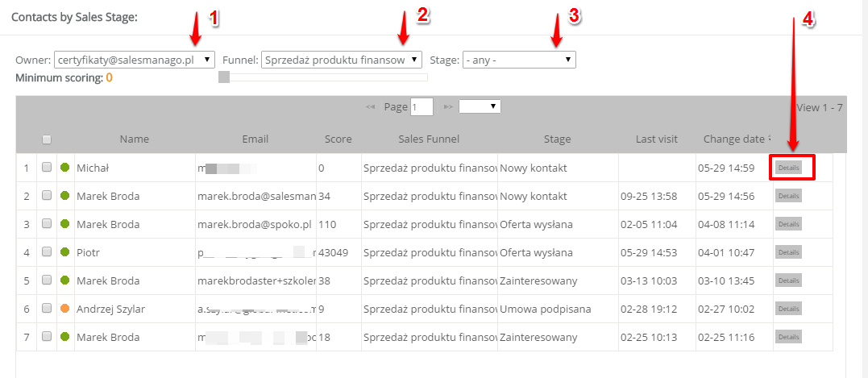Sort by the Last visit column header

point(657,139)
